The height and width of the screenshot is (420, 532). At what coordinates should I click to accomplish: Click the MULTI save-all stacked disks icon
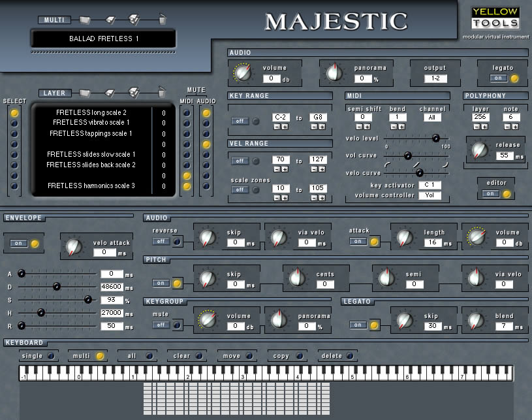[134, 20]
